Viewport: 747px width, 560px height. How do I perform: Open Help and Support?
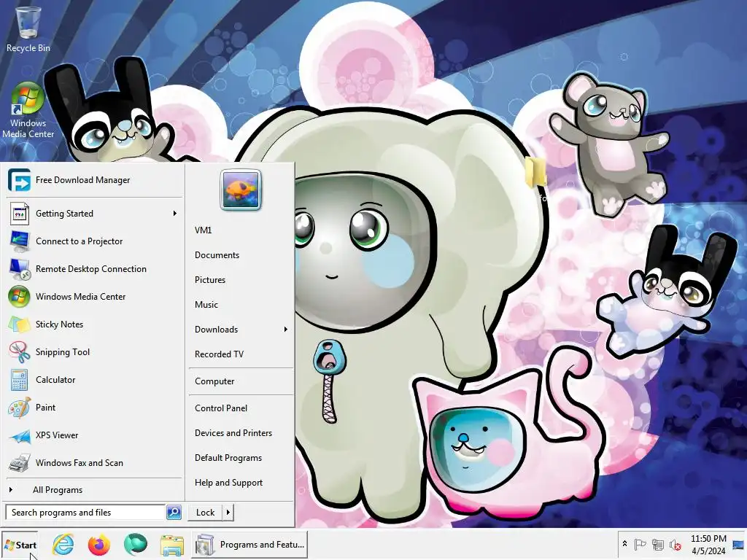click(x=228, y=483)
